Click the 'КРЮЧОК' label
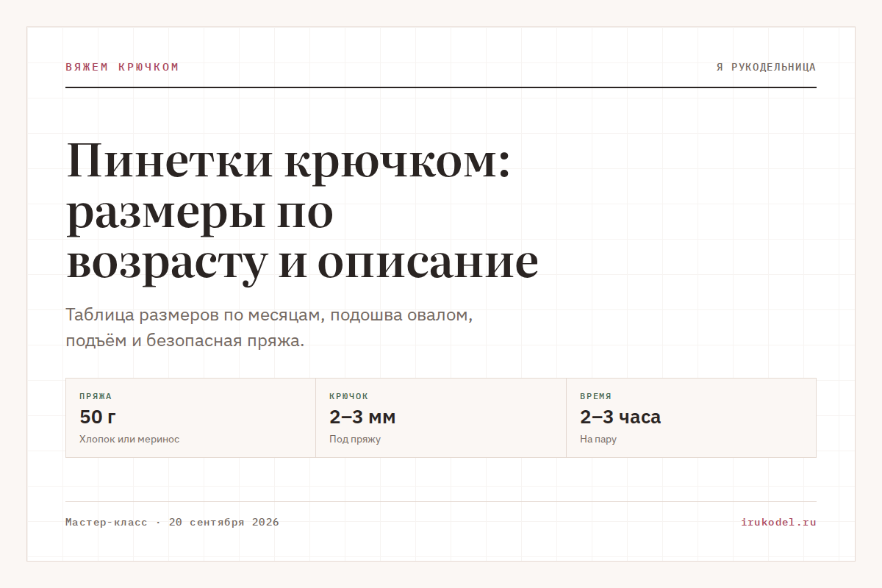 pos(349,396)
